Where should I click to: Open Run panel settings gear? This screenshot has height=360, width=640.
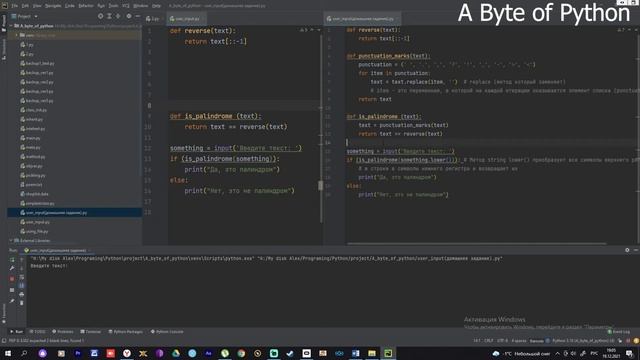click(627, 250)
